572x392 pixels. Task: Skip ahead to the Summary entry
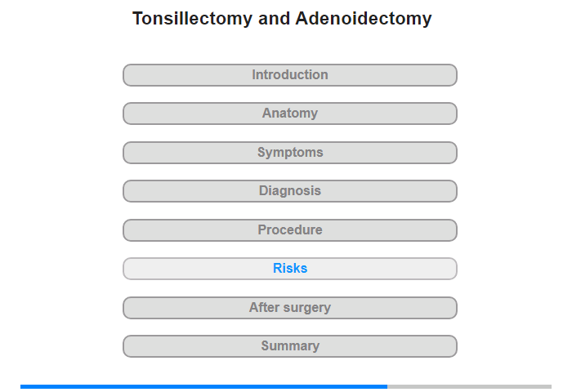click(289, 346)
